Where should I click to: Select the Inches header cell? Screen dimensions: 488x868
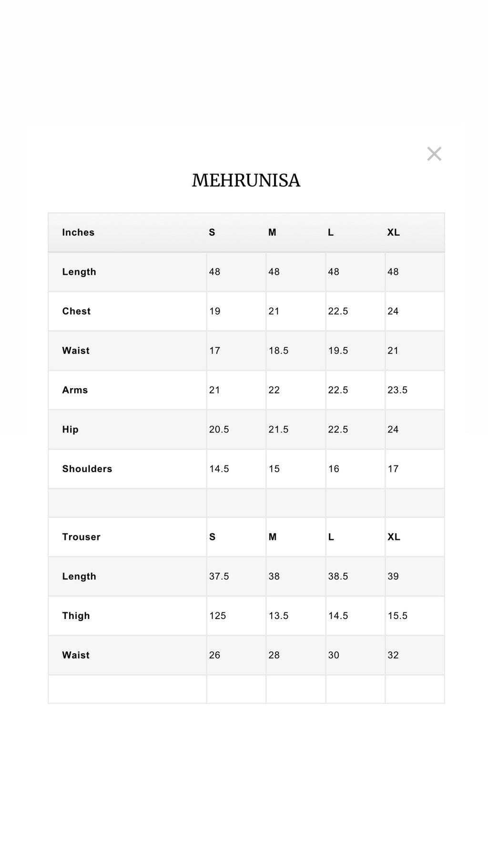[x=78, y=232]
